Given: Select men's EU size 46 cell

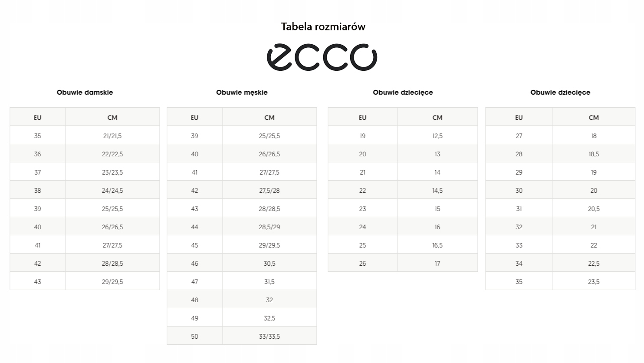Looking at the screenshot, I should 194,264.
